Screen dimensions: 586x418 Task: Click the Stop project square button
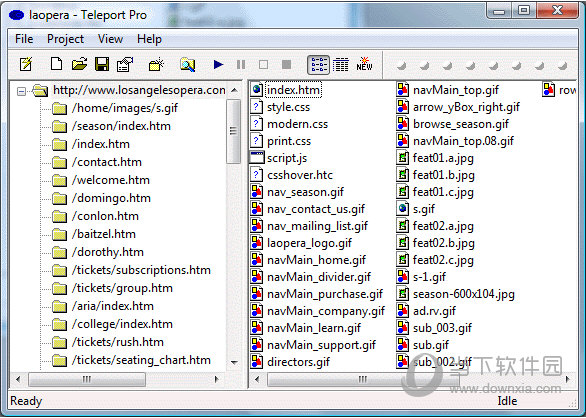(286, 65)
